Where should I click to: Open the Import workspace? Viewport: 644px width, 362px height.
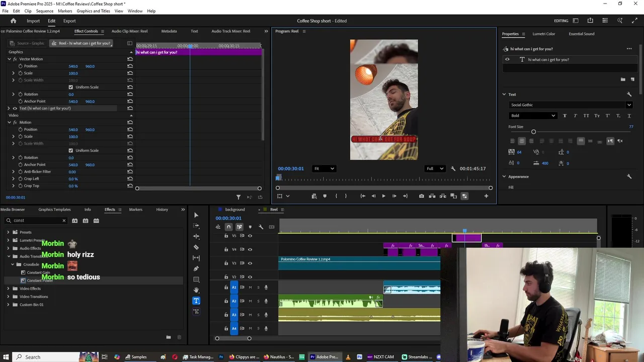(33, 21)
